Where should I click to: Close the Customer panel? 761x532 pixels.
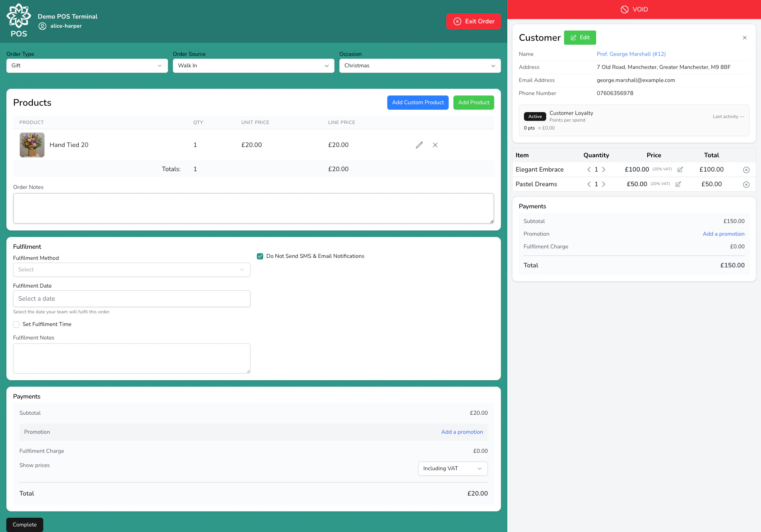point(745,38)
